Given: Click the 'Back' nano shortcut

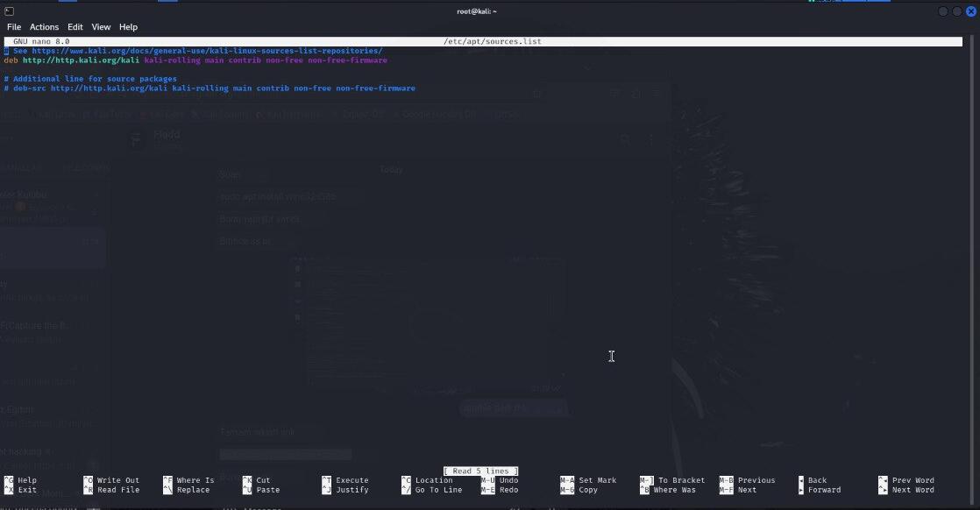Looking at the screenshot, I should [x=818, y=480].
